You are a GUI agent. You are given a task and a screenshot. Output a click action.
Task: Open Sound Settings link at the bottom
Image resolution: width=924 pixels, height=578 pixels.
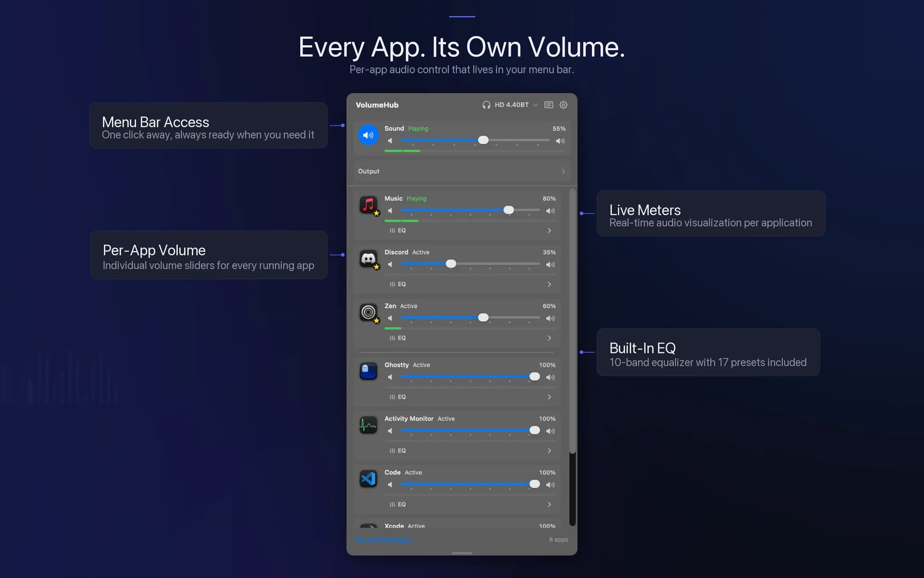pyautogui.click(x=385, y=539)
